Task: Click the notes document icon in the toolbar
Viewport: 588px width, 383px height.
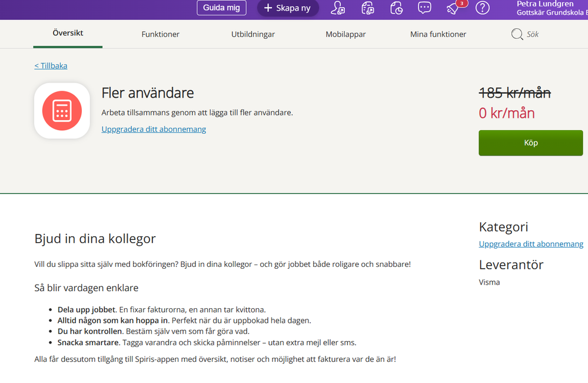Action: click(x=367, y=8)
